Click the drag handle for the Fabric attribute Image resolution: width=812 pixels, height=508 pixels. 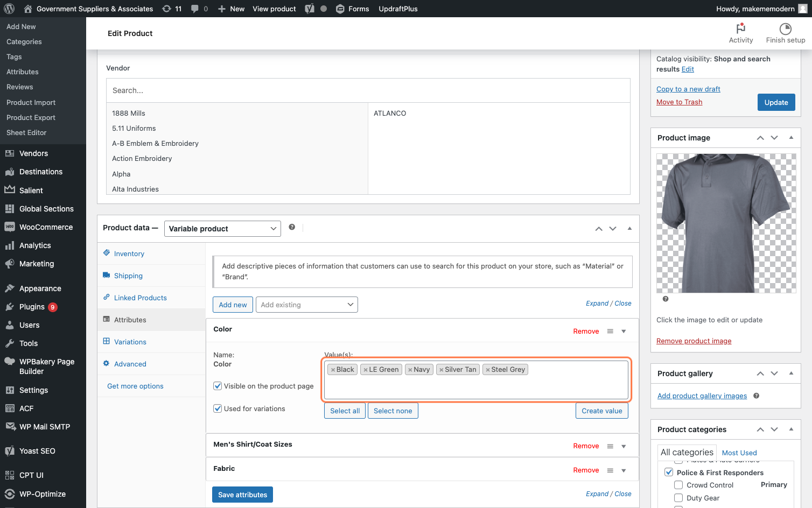(x=610, y=470)
